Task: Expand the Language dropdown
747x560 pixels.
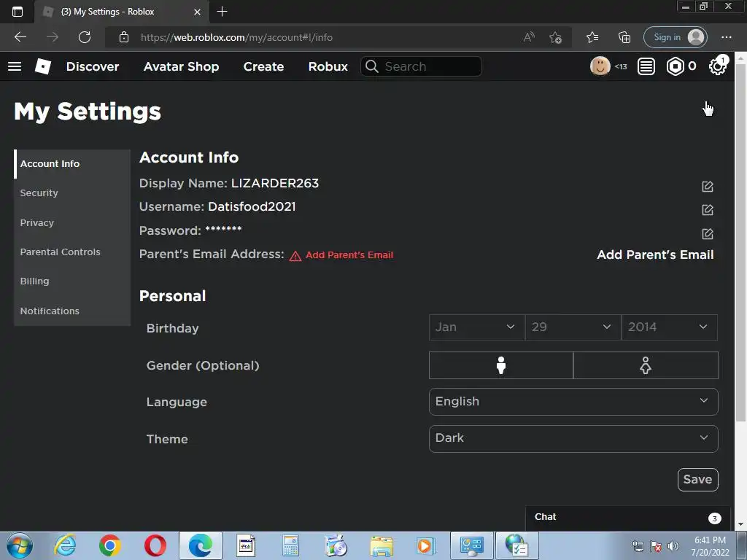Action: (x=573, y=402)
